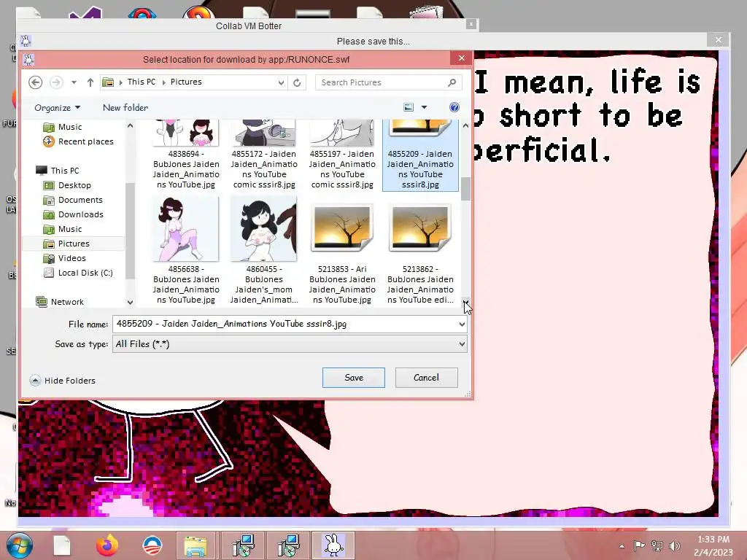The image size is (747, 560).
Task: Create a New folder
Action: (x=125, y=108)
